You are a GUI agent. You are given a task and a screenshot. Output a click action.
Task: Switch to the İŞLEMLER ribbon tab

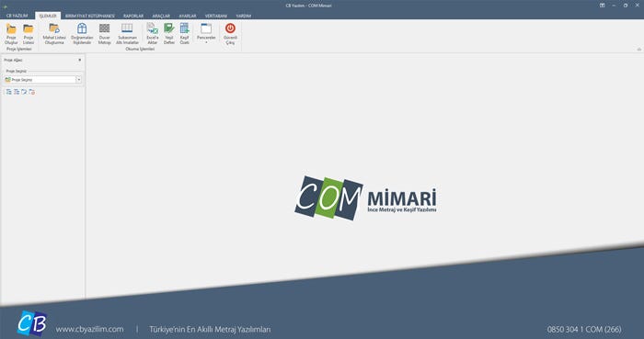click(48, 16)
